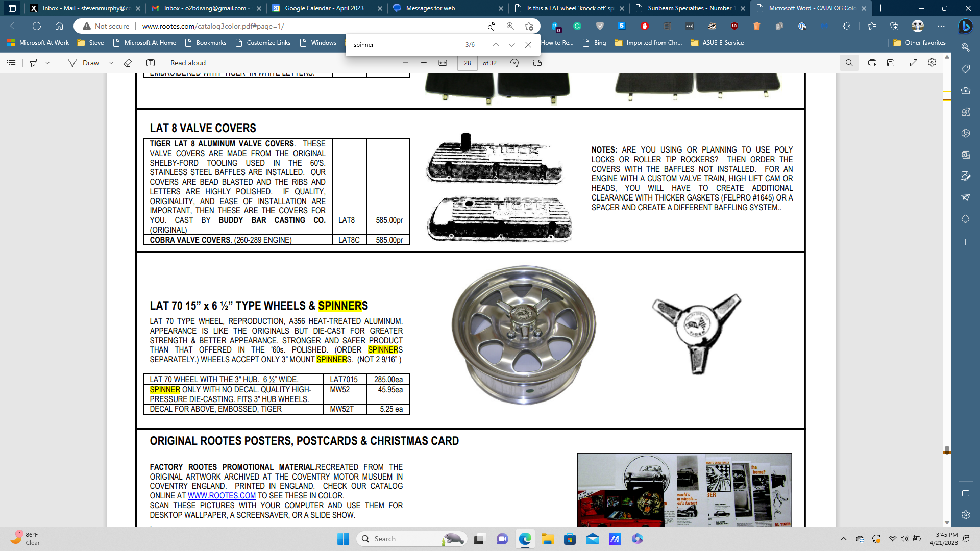Open PDF table of contents icon
980x551 pixels.
tap(11, 63)
